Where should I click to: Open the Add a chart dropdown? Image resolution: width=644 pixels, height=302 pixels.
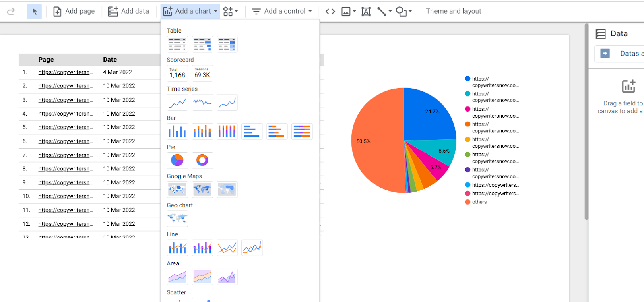point(190,11)
